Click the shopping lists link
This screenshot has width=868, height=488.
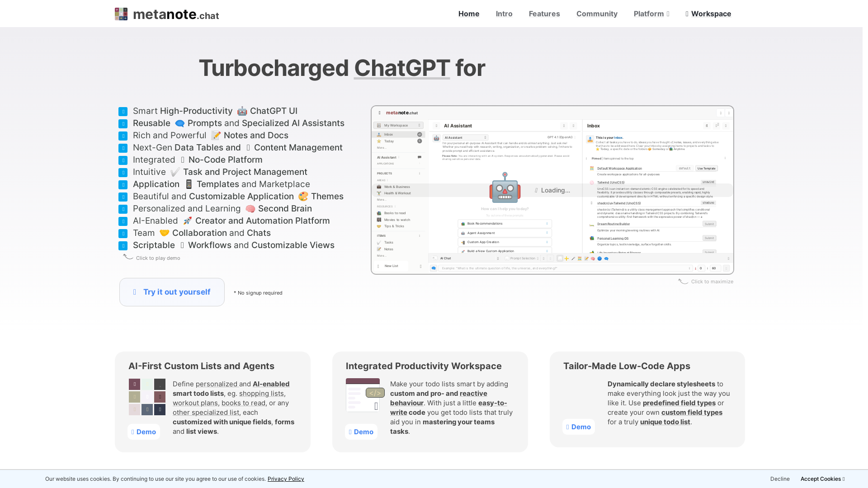tap(261, 394)
